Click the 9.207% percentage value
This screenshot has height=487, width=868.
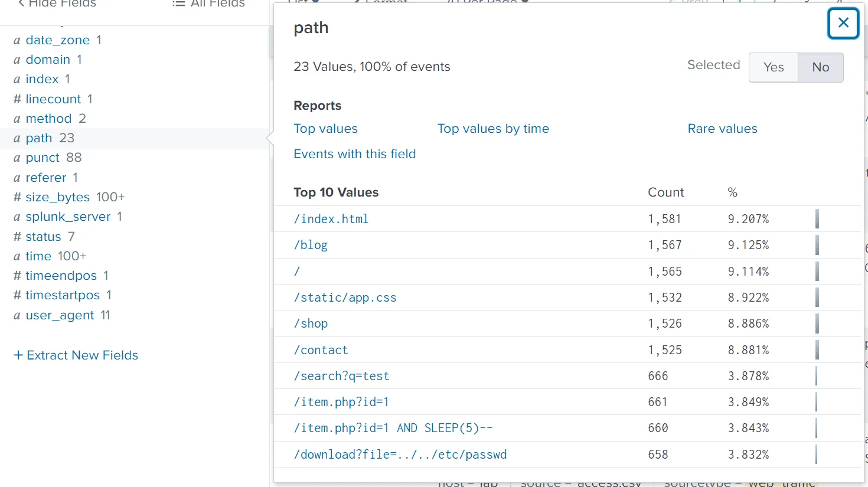pos(748,219)
